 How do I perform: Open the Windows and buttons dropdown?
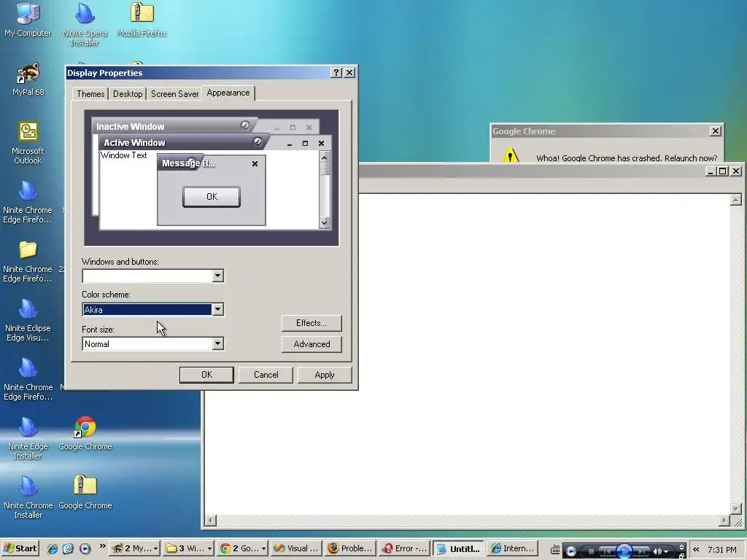(x=217, y=276)
